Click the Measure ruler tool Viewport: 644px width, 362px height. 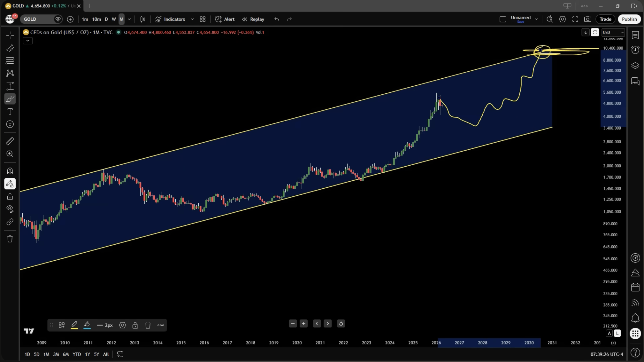coord(10,141)
